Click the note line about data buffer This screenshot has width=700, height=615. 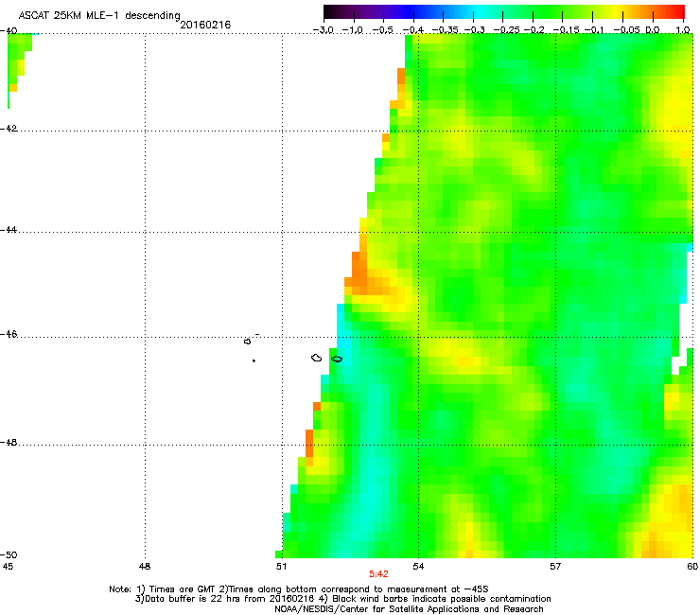[342, 599]
